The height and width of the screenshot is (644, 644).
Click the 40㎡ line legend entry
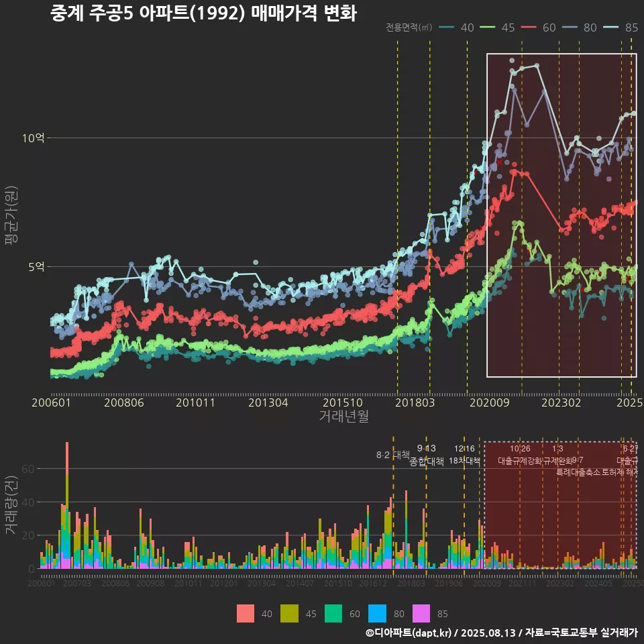click(456, 28)
